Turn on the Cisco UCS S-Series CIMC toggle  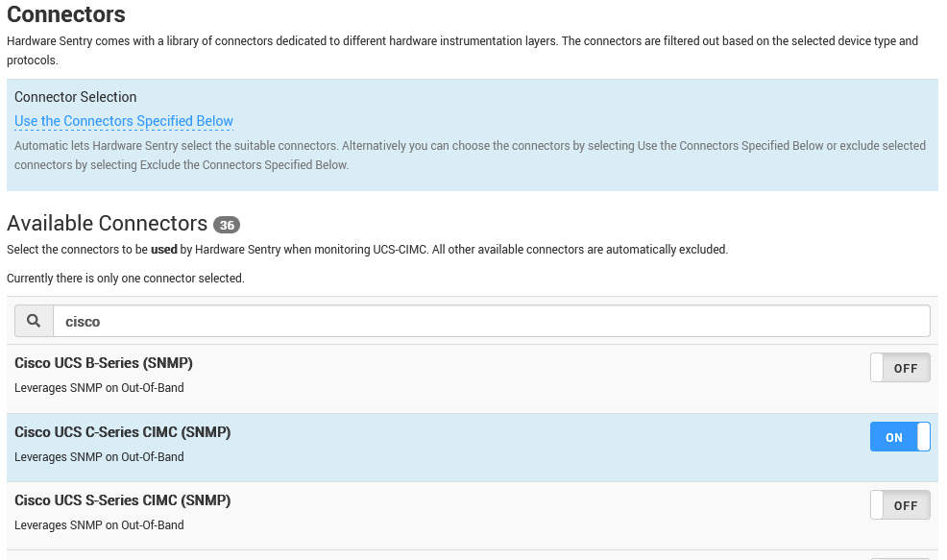tap(899, 505)
